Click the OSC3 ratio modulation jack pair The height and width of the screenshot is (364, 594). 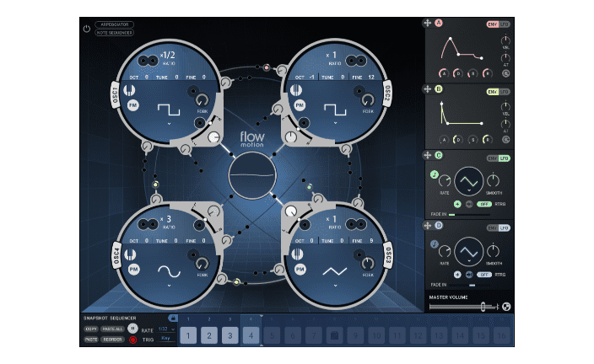point(356,224)
